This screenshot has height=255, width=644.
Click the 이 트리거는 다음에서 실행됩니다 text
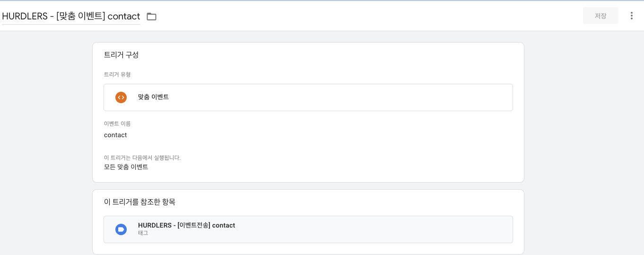142,158
